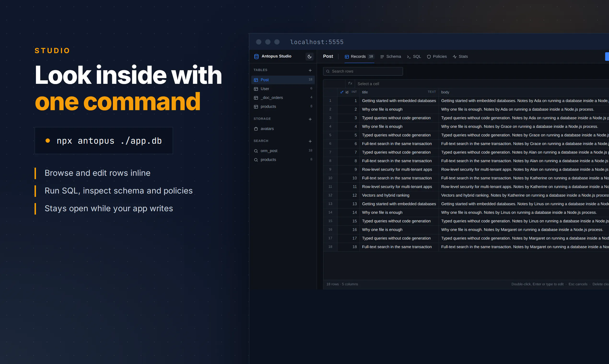Image resolution: width=609 pixels, height=364 pixels.
Task: Click the primary key icon beside id
Action: [x=342, y=92]
